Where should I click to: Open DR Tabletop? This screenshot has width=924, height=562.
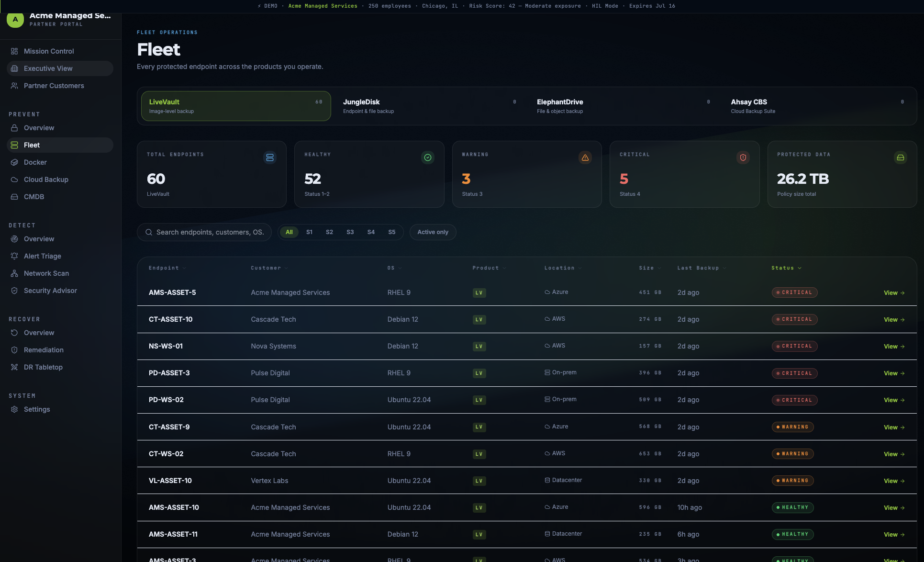tap(60, 367)
